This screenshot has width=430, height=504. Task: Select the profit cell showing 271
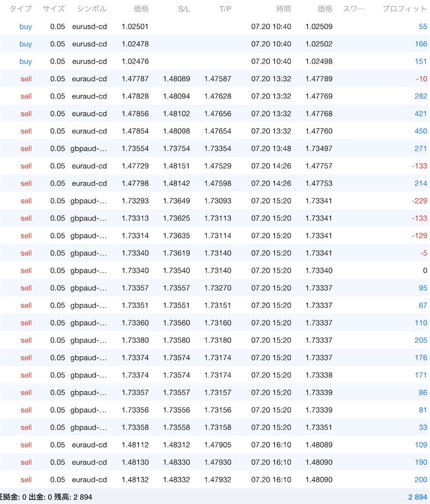click(421, 149)
